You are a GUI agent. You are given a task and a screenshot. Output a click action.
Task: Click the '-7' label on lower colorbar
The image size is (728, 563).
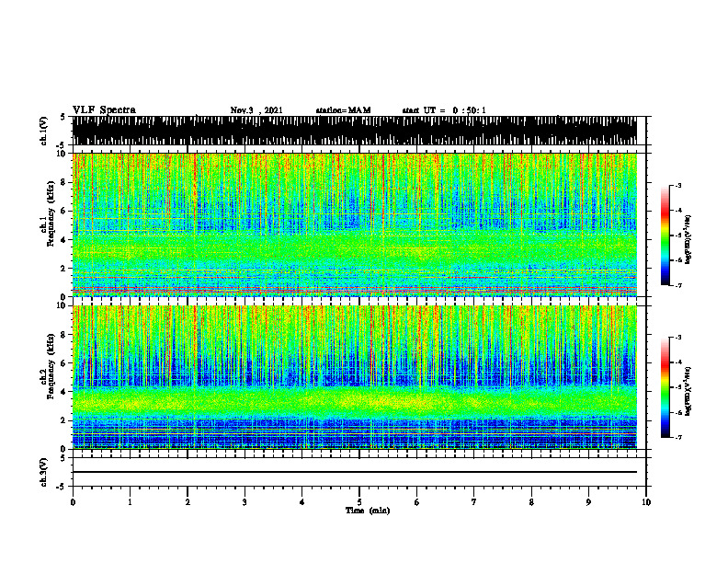pos(678,438)
